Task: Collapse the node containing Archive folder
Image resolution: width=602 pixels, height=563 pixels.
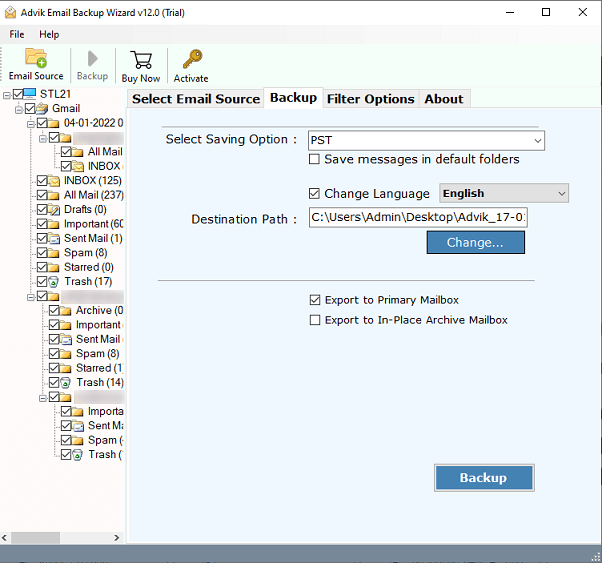Action: 31,298
